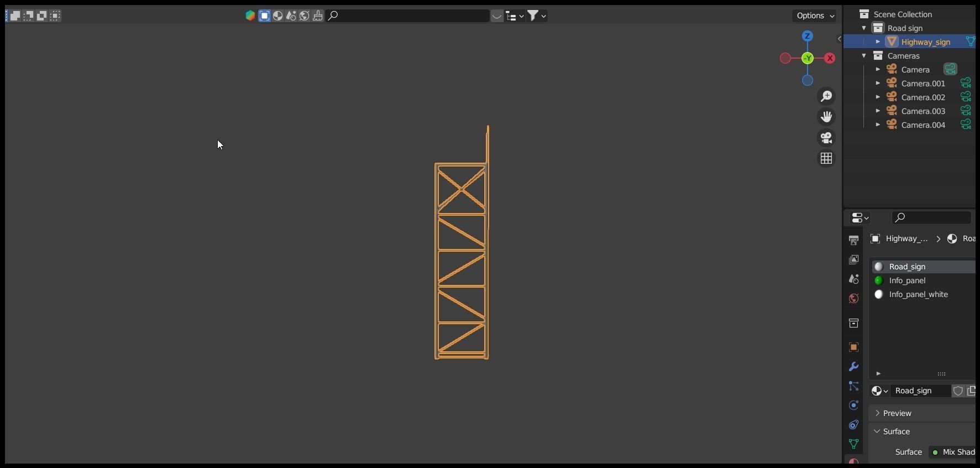
Task: Open the outliner display mode dropdown
Action: coord(515,16)
